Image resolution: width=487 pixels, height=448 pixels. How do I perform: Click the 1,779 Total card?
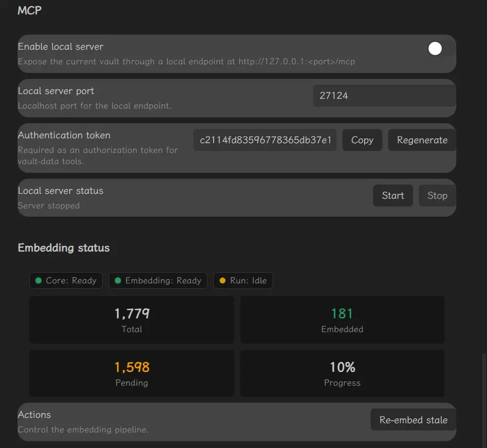(x=131, y=320)
